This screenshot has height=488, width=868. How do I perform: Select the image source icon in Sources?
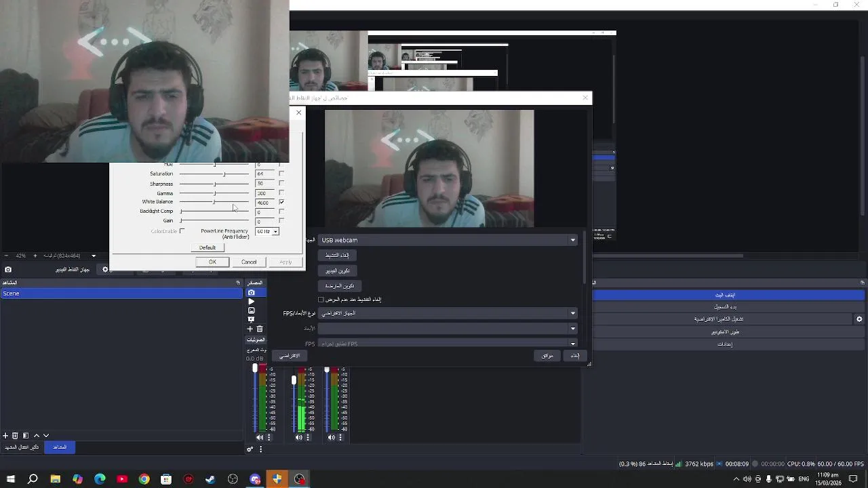coord(251,310)
